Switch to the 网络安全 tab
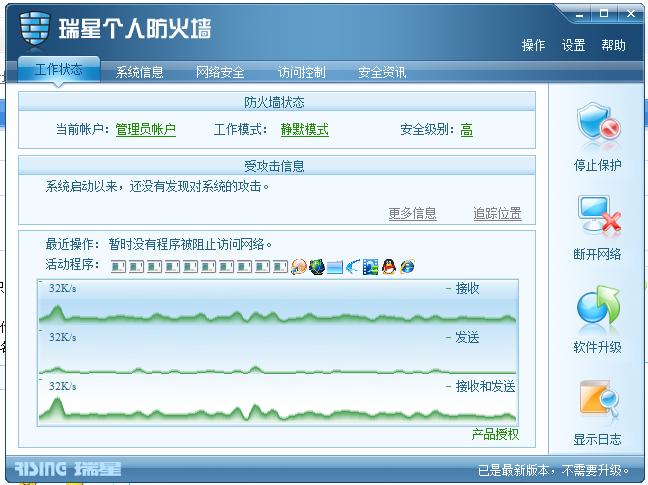648x485 pixels. tap(220, 72)
